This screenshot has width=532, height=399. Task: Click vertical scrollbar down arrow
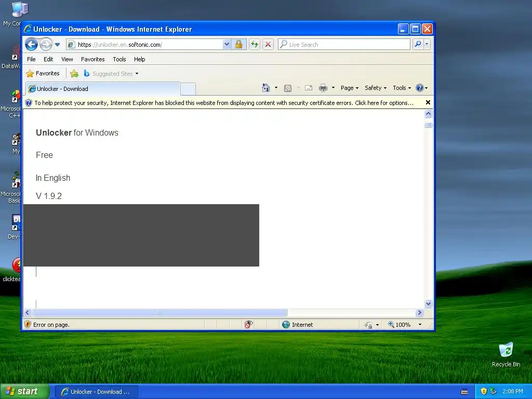tap(428, 303)
